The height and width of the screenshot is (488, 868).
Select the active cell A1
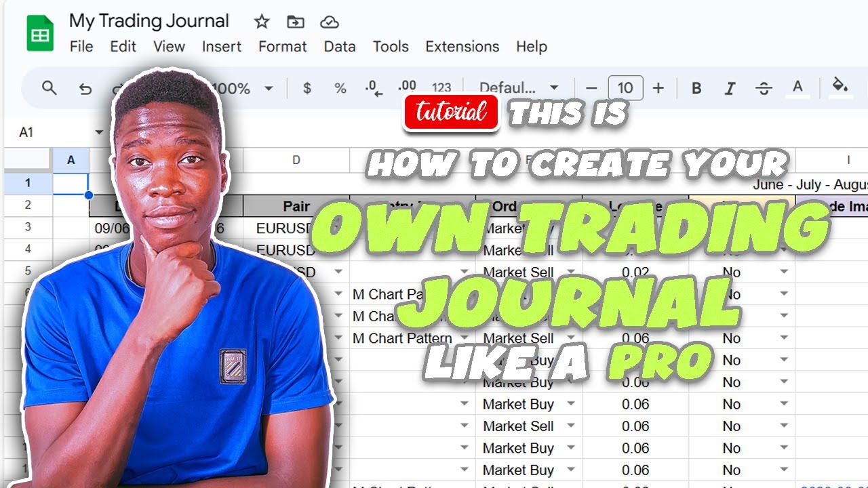click(x=71, y=184)
